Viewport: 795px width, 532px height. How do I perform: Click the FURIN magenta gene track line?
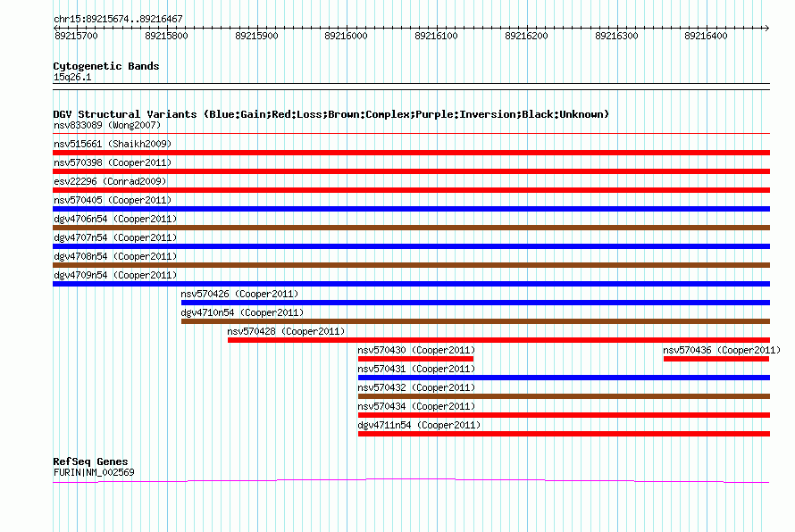411,480
